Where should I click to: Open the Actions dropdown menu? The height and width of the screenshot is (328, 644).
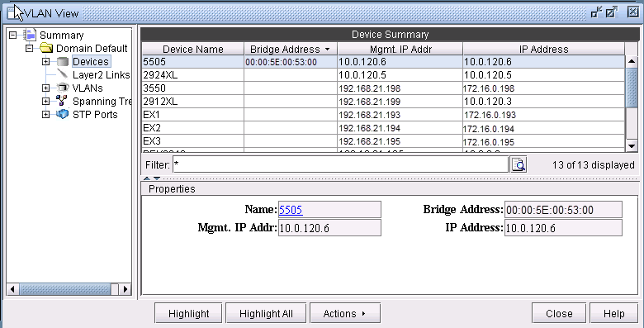point(345,314)
